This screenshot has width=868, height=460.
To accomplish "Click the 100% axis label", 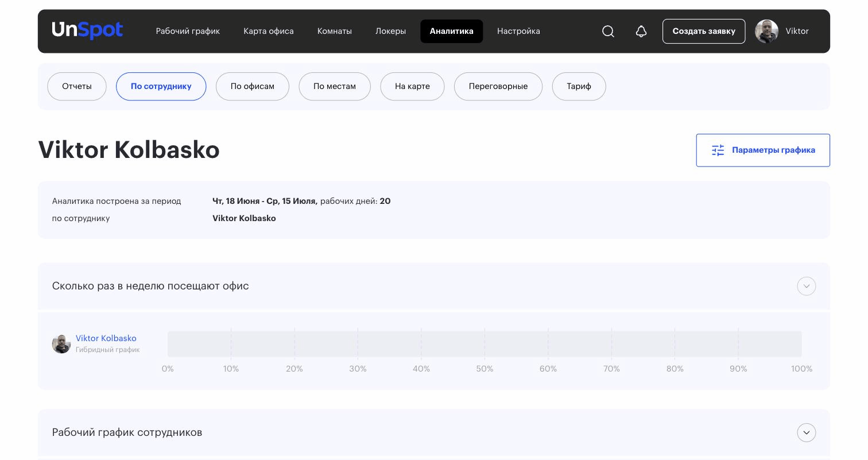I will point(801,369).
